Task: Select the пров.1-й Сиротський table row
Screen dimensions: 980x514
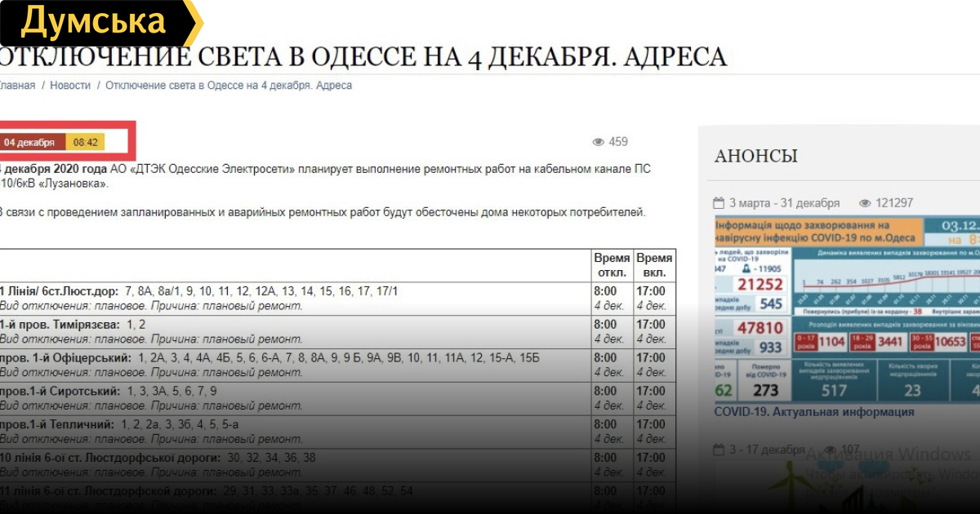Action: click(294, 398)
